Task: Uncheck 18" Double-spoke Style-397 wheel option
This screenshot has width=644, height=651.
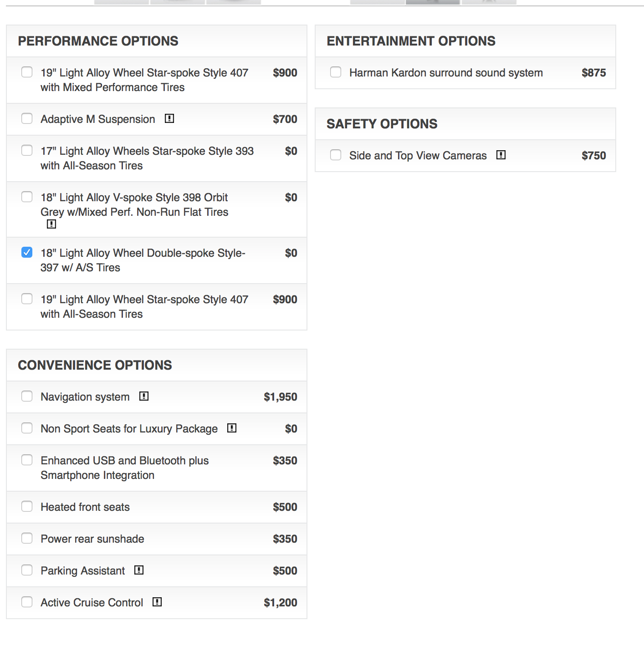Action: coord(27,252)
